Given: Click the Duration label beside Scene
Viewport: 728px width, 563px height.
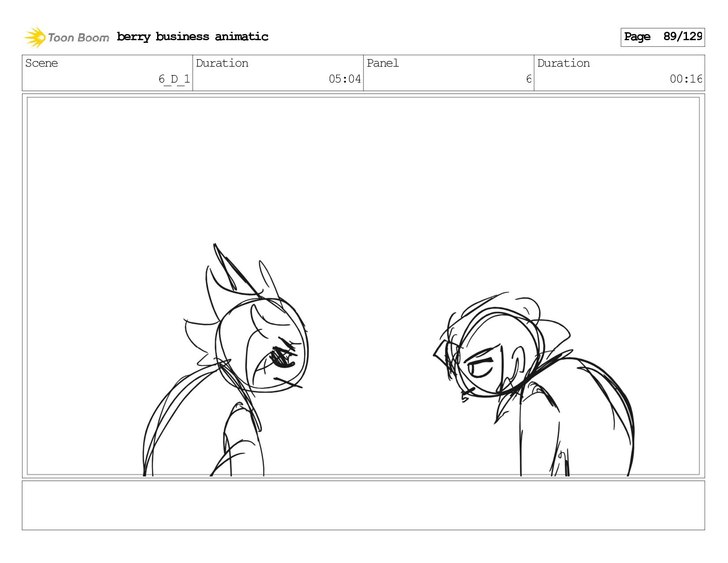Looking at the screenshot, I should [222, 63].
